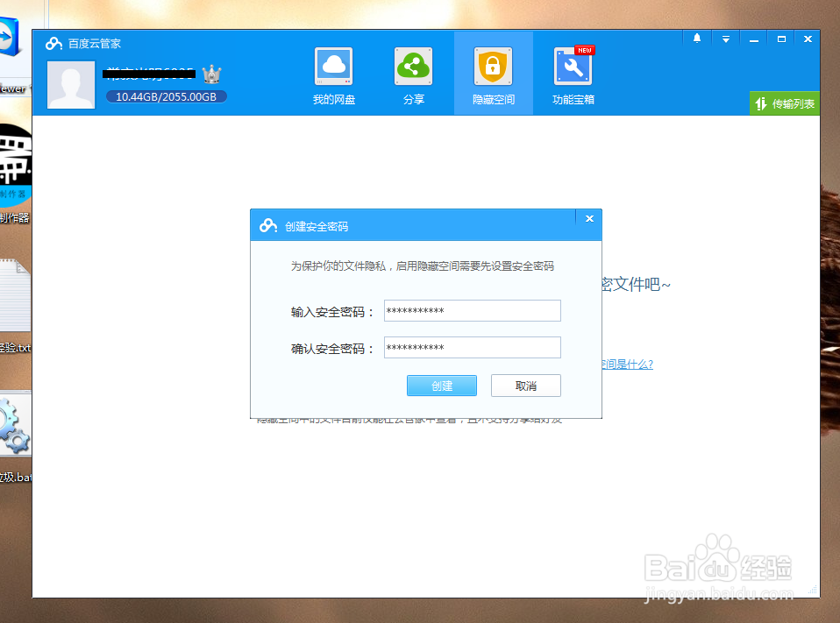This screenshot has height=623, width=840.
Task: Click the 10.44GB/2055.00GB storage bar
Action: point(166,96)
